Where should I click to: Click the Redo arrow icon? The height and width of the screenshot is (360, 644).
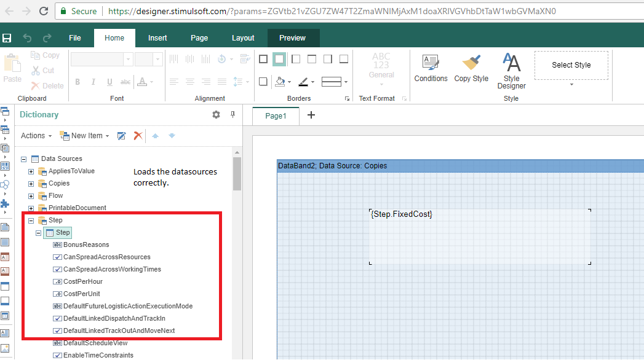[47, 38]
